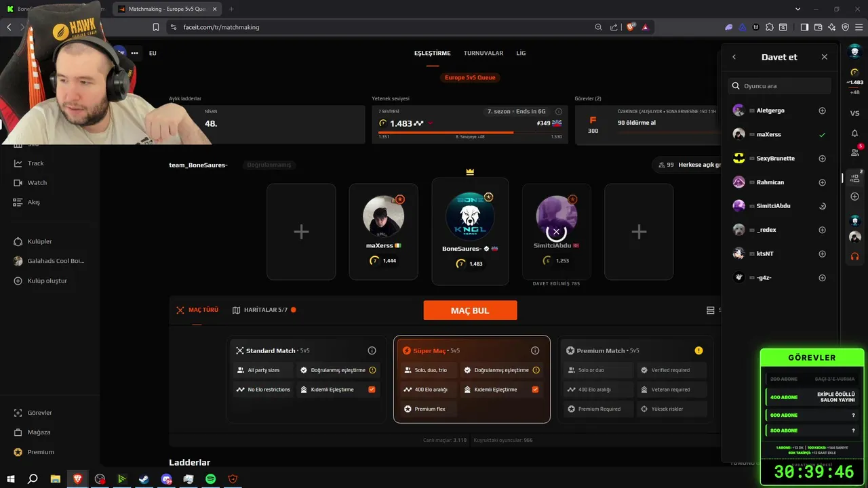Click maXerss invited checkmark
This screenshot has height=488, width=868.
822,135
